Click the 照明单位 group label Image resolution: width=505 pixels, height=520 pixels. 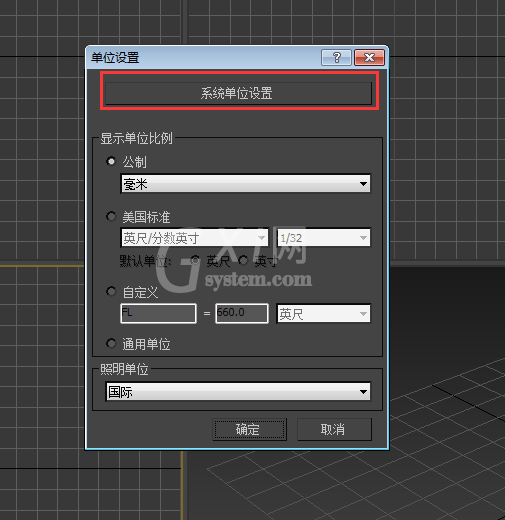(124, 369)
